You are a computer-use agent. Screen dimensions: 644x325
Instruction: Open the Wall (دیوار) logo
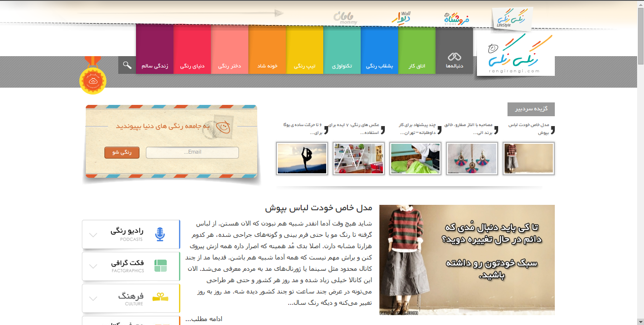(x=402, y=18)
